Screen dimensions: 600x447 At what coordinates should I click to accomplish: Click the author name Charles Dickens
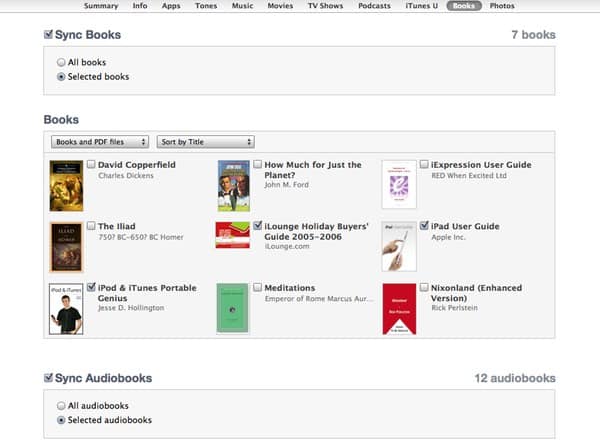(126, 175)
